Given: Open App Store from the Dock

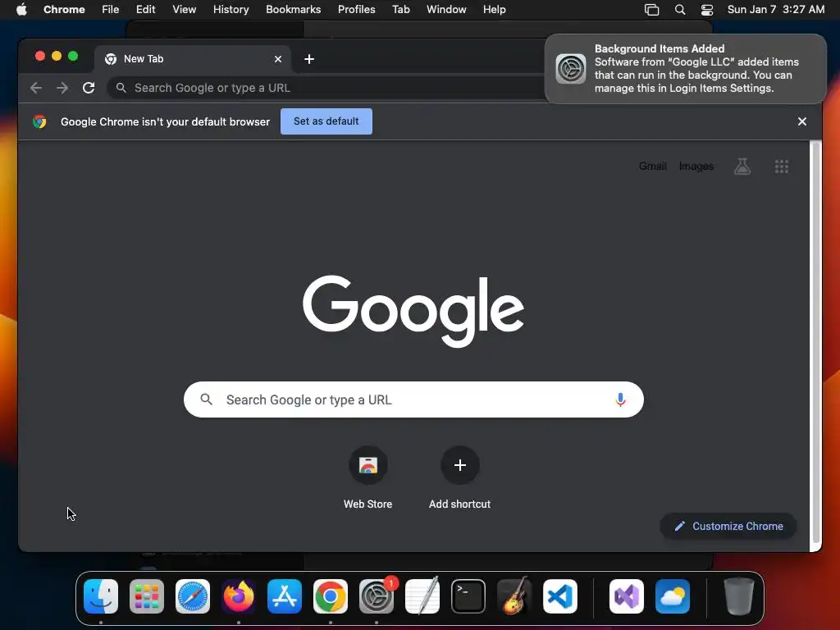Looking at the screenshot, I should tap(285, 596).
